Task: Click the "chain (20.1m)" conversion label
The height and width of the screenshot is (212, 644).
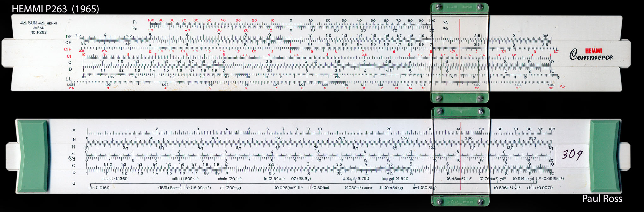Action: click(230, 179)
